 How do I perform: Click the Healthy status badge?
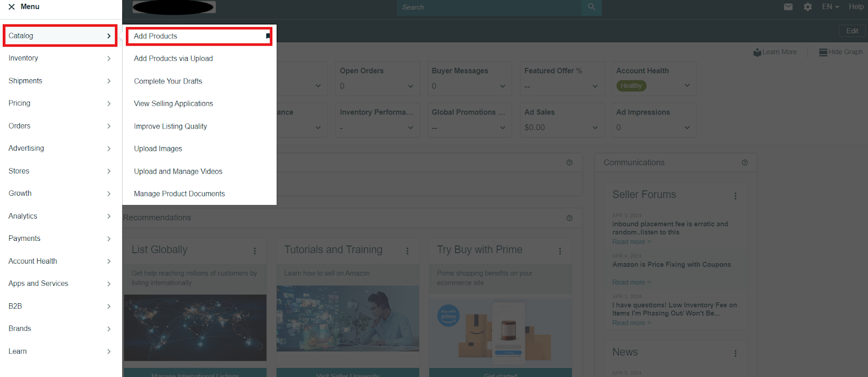click(631, 86)
